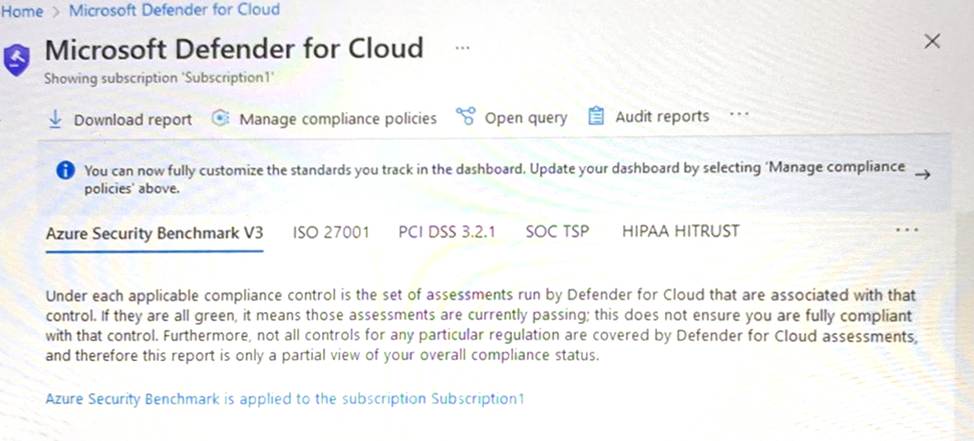Click the Open query icon
The image size is (974, 441).
(465, 117)
